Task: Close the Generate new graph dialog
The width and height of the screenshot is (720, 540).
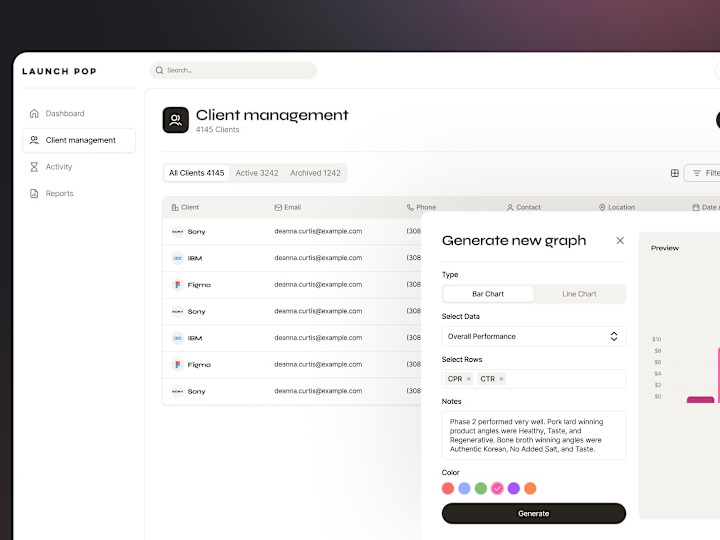Action: [x=620, y=241]
